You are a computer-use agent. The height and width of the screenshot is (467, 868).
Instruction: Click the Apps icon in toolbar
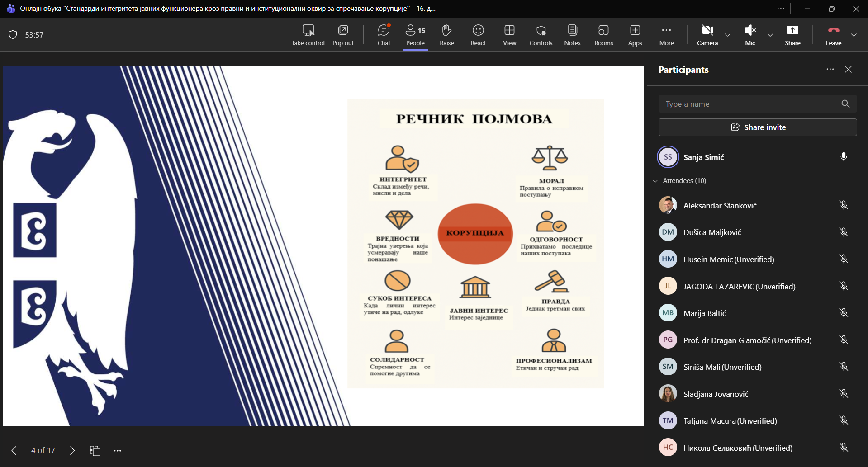[x=635, y=35]
